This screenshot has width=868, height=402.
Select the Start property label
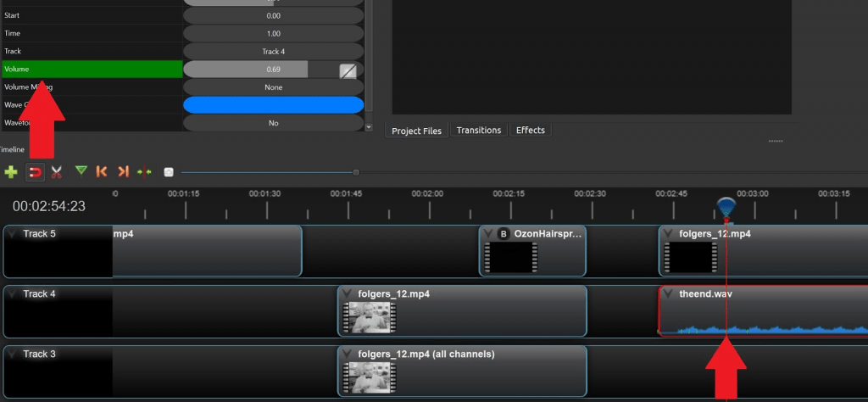click(x=12, y=15)
